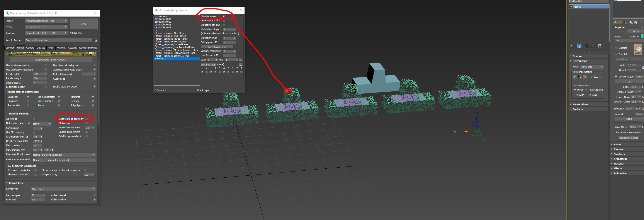Toggle Update static geometry checkbox
The width and height of the screenshot is (644, 220).
(x=87, y=119)
